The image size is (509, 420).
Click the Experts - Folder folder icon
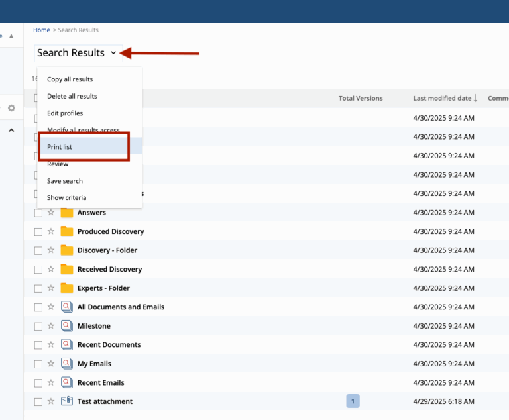[x=66, y=288]
